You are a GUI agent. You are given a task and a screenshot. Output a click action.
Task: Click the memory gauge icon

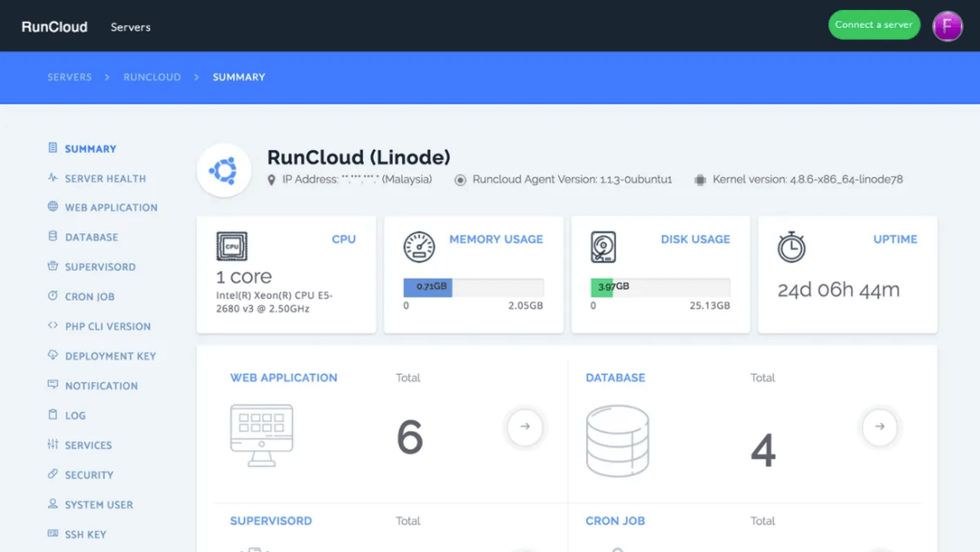(x=418, y=246)
